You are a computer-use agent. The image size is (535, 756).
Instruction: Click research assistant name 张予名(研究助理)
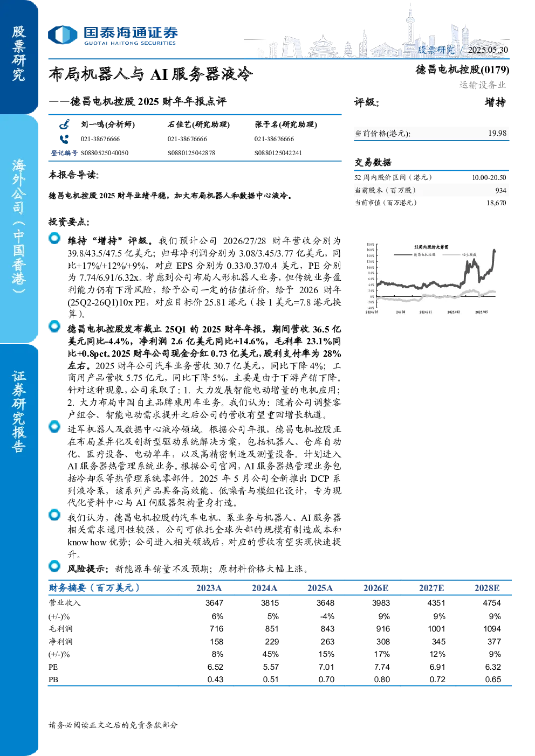pos(286,124)
